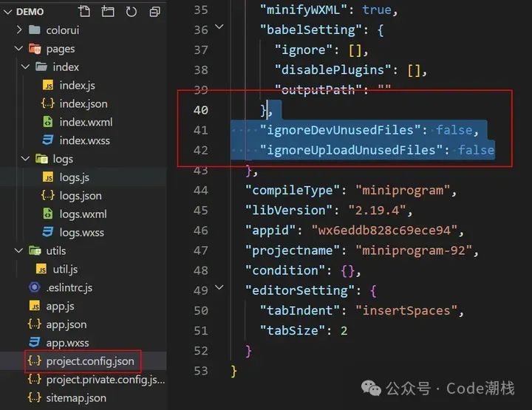Click the New Folder icon in DEMO header
Image resolution: width=532 pixels, height=410 pixels.
[108, 12]
